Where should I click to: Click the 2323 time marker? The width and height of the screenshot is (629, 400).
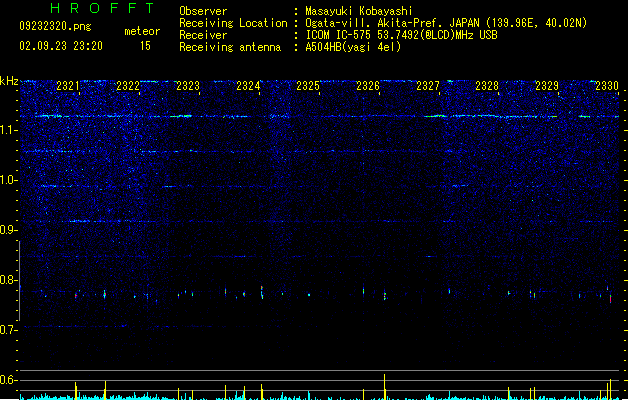[188, 86]
